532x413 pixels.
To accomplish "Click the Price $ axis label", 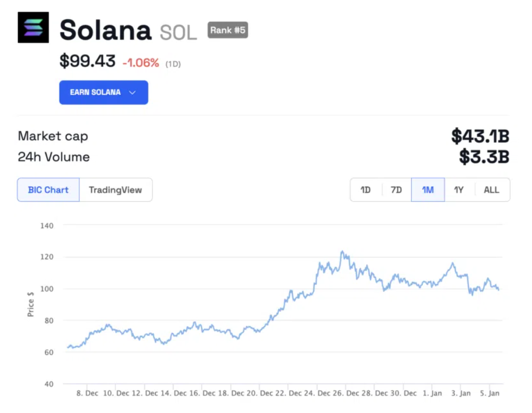I will (30, 304).
